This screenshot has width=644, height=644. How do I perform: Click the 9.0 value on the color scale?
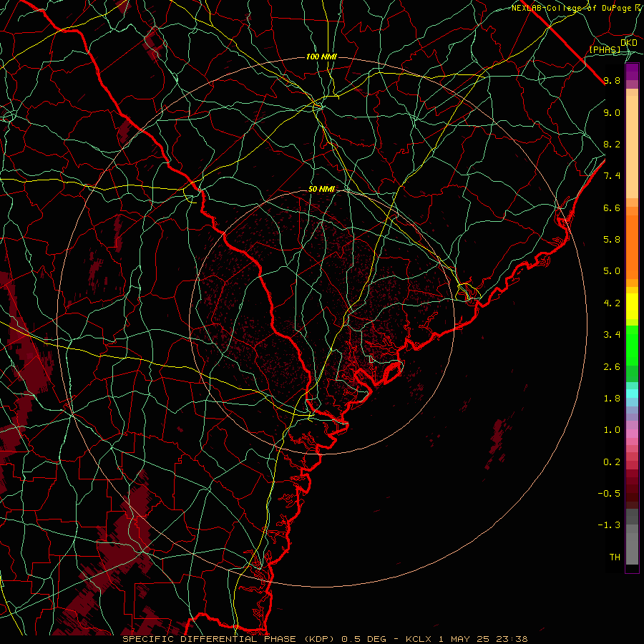pyautogui.click(x=612, y=113)
